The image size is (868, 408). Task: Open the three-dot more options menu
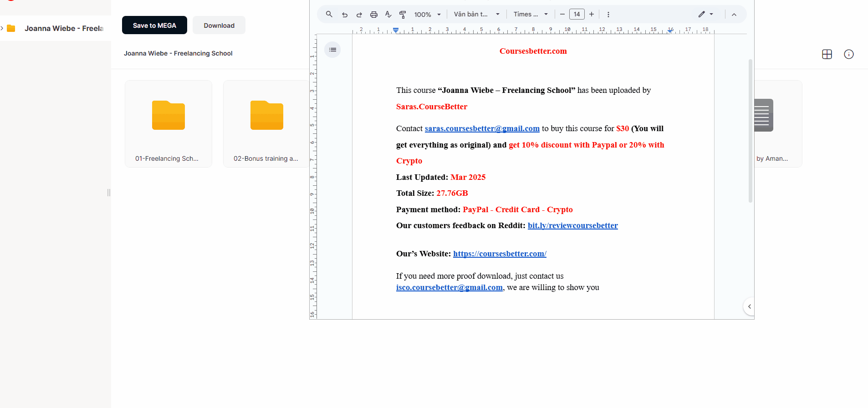[608, 15]
